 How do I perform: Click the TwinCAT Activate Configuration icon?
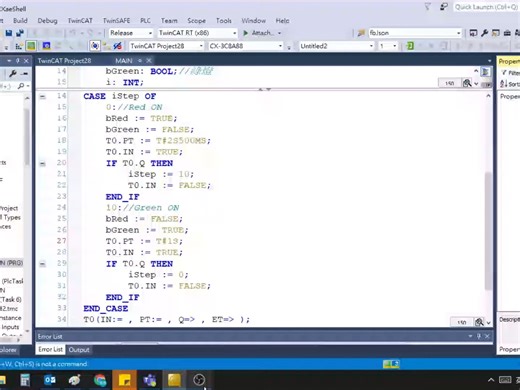click(19, 46)
